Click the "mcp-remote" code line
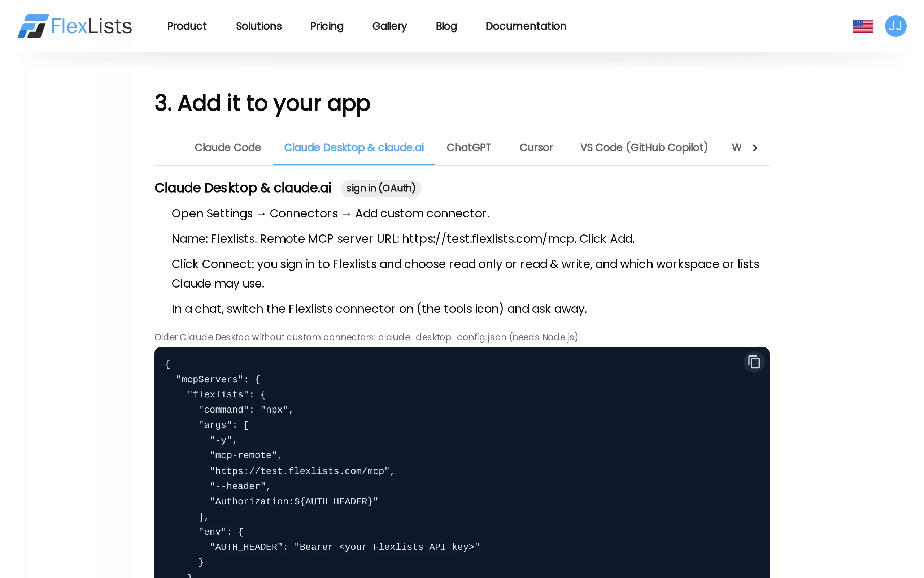Image resolution: width=924 pixels, height=578 pixels. pyautogui.click(x=245, y=455)
